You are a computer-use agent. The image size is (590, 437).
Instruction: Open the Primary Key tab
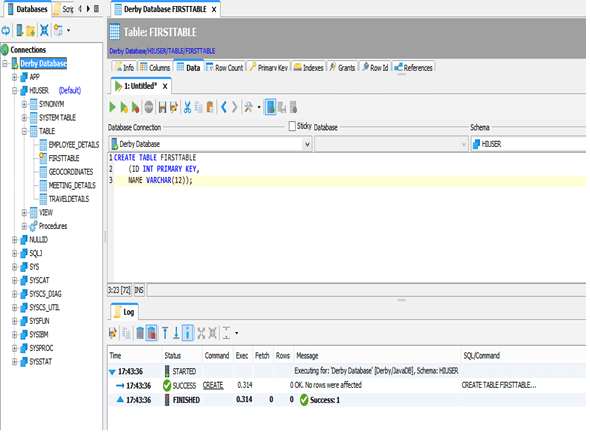point(268,67)
